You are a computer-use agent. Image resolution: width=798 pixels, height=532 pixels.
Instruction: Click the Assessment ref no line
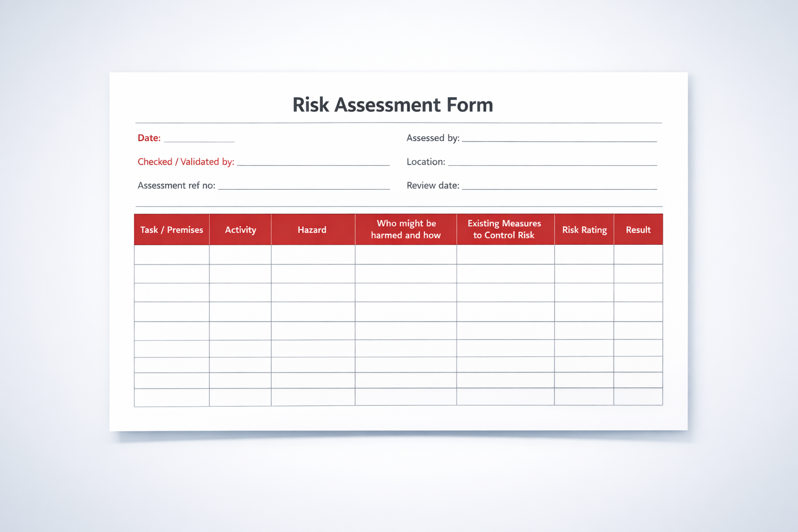(304, 189)
